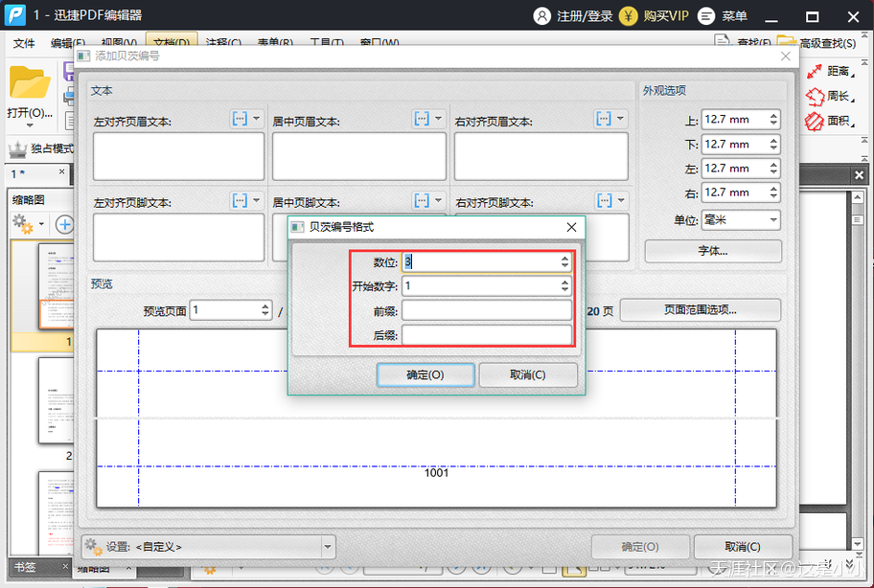Switch to the 书签 tab

pos(25,567)
